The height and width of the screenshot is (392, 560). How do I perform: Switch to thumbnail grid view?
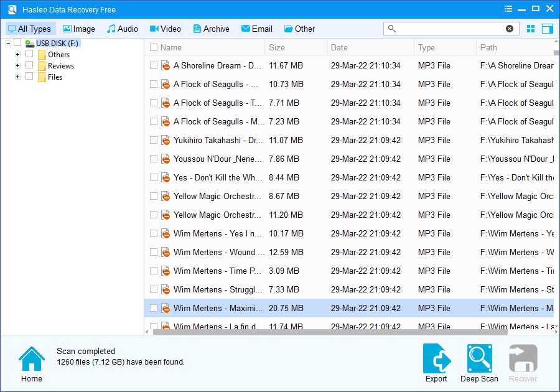tap(531, 29)
